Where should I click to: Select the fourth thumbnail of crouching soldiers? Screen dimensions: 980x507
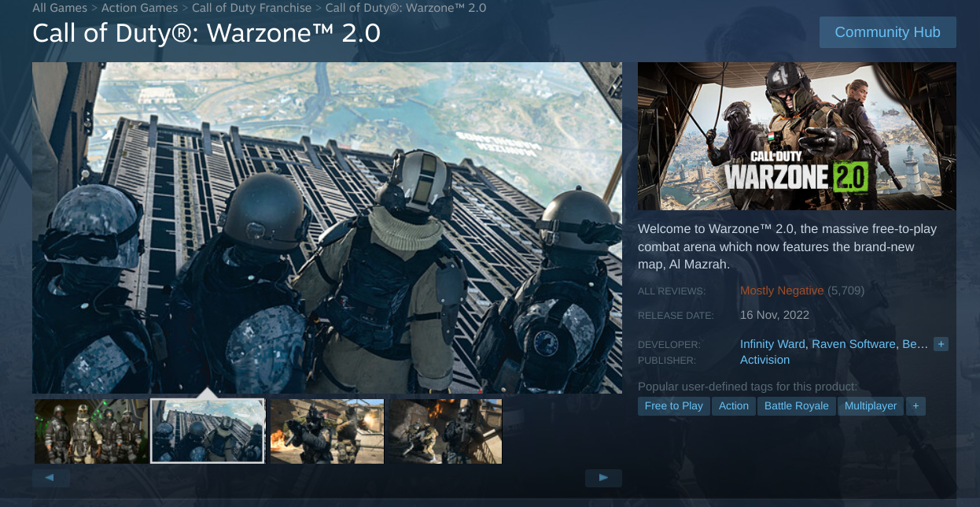point(445,431)
